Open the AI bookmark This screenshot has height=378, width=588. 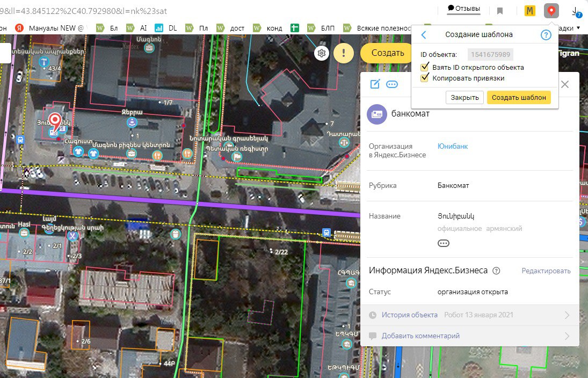(x=137, y=28)
